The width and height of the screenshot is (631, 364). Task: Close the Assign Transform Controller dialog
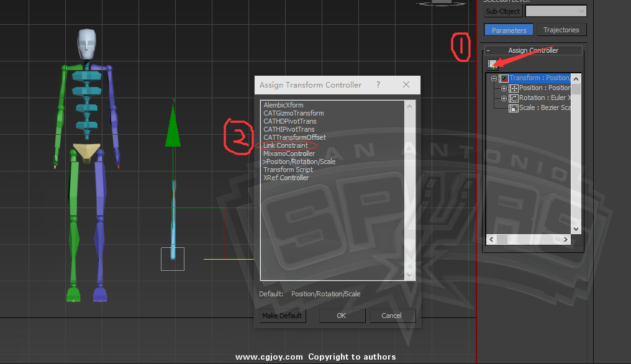(406, 84)
